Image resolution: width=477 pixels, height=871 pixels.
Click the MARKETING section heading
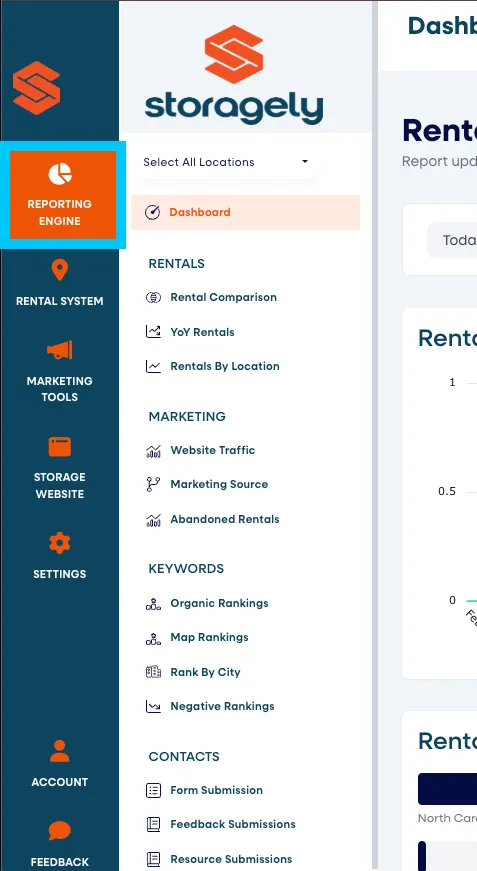[187, 417]
